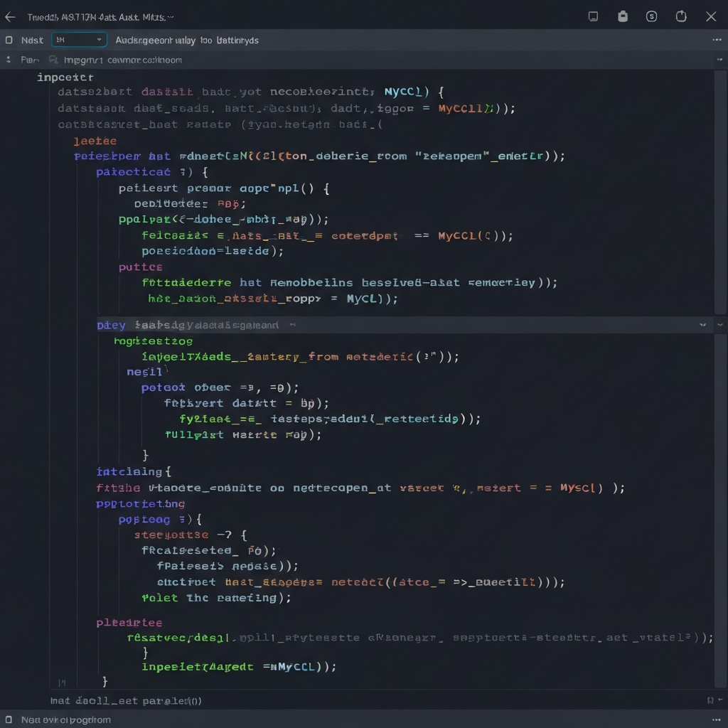Viewport: 728px width, 728px height.
Task: Click the status bar text at bottom left
Action: [x=65, y=719]
